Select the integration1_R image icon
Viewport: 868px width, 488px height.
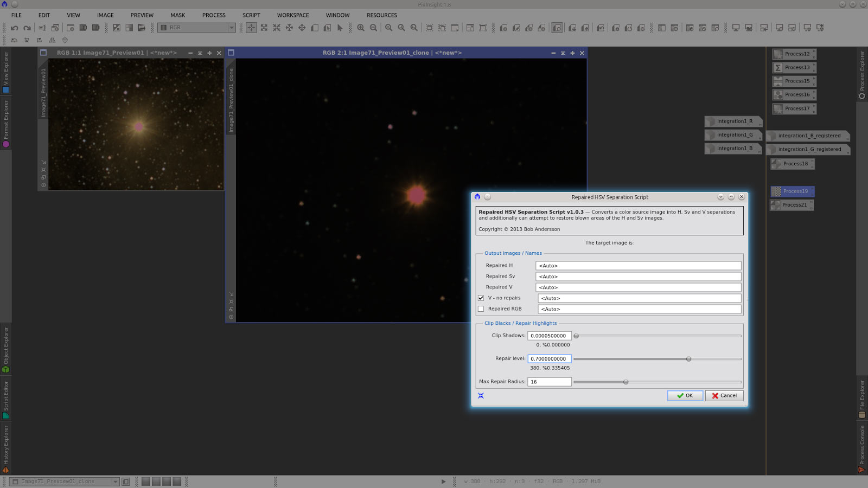733,121
